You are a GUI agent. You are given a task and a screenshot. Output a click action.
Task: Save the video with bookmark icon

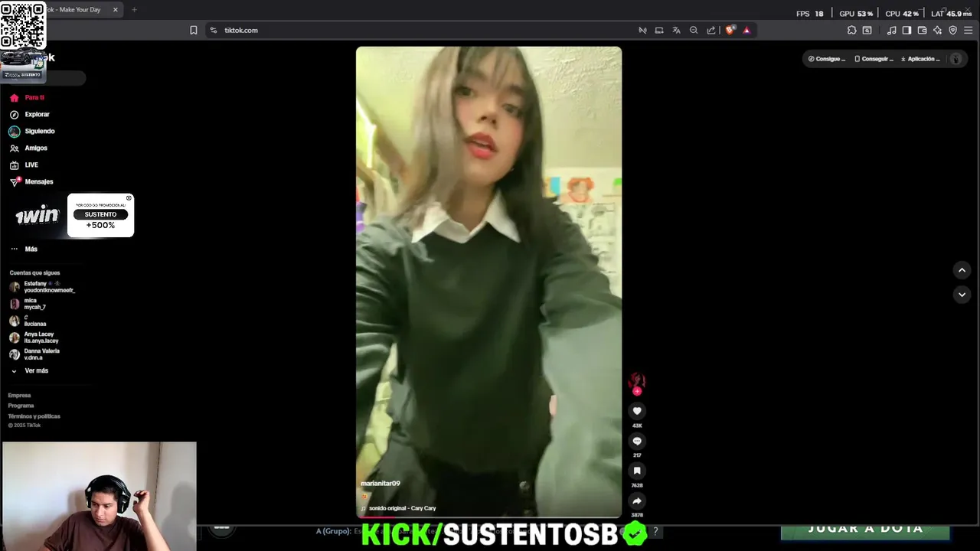coord(637,471)
